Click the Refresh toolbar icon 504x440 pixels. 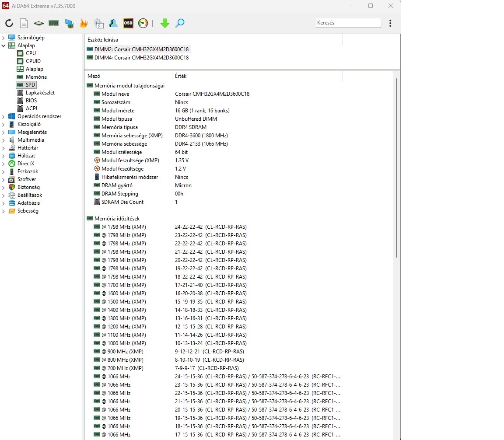[9, 23]
